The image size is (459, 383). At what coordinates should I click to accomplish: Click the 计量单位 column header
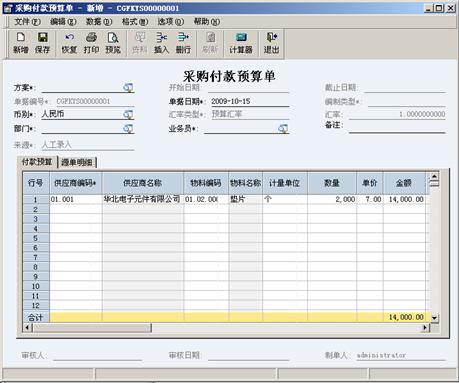coord(285,183)
